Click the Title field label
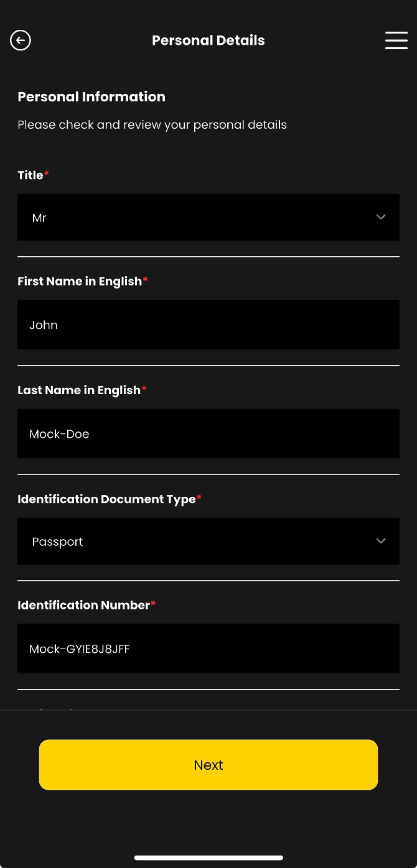The height and width of the screenshot is (868, 417). 30,175
